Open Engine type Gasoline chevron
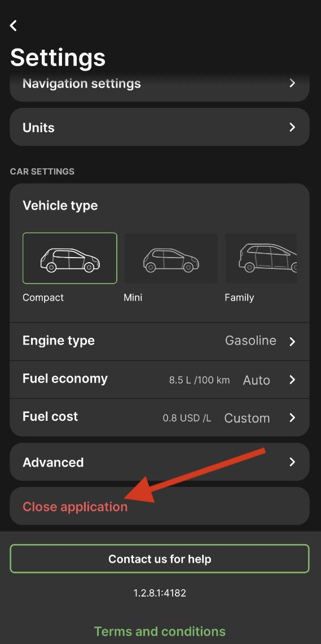Viewport: 321px width, 644px height. [292, 342]
